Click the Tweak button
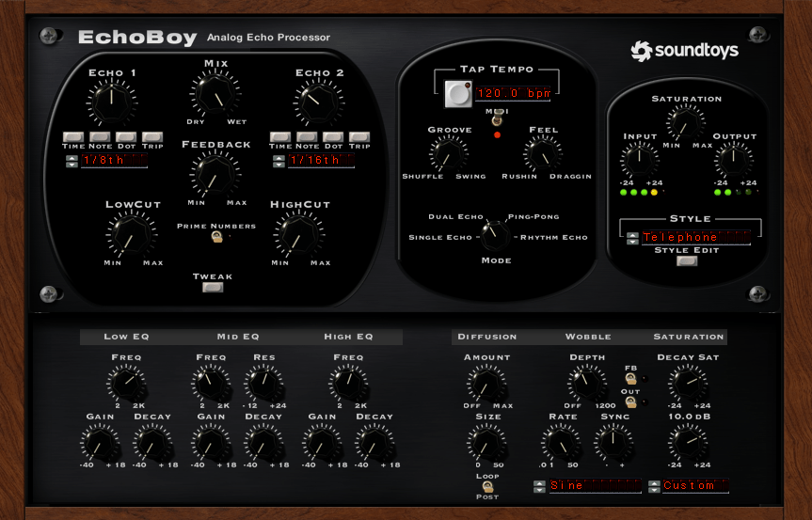Image resolution: width=812 pixels, height=520 pixels. coord(213,288)
